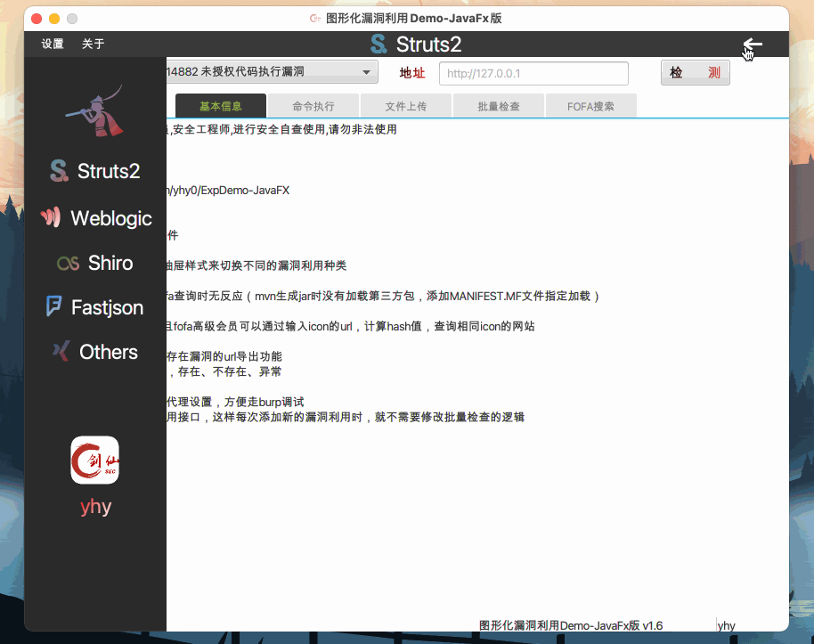Open the 设置 menu

53,44
